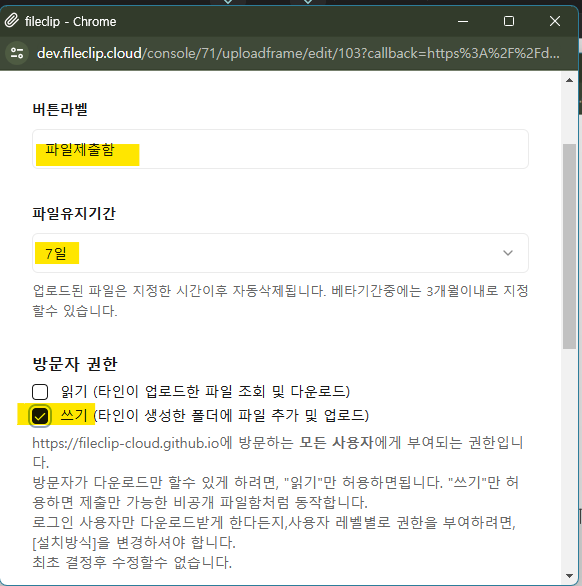582x586 pixels.
Task: Click the scrollbar down arrow
Action: click(569, 576)
